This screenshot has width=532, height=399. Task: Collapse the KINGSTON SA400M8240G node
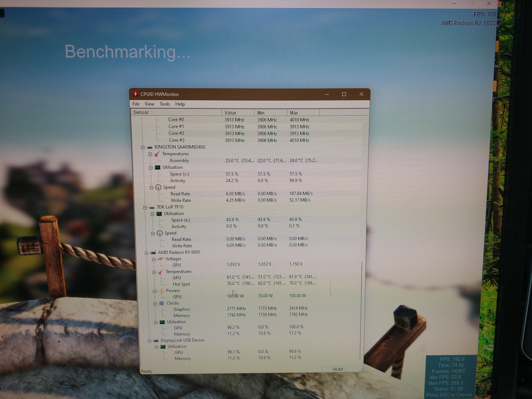tap(143, 147)
